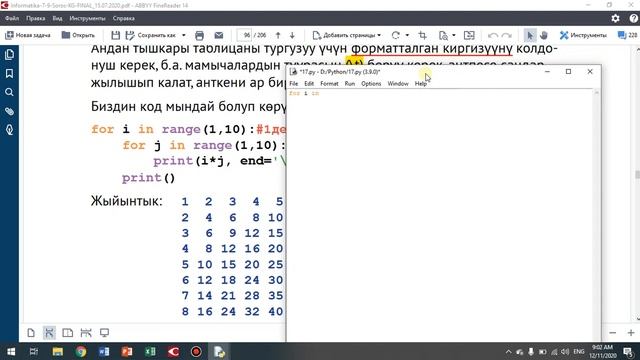Click the image edit icon beside Recognize

469,36
